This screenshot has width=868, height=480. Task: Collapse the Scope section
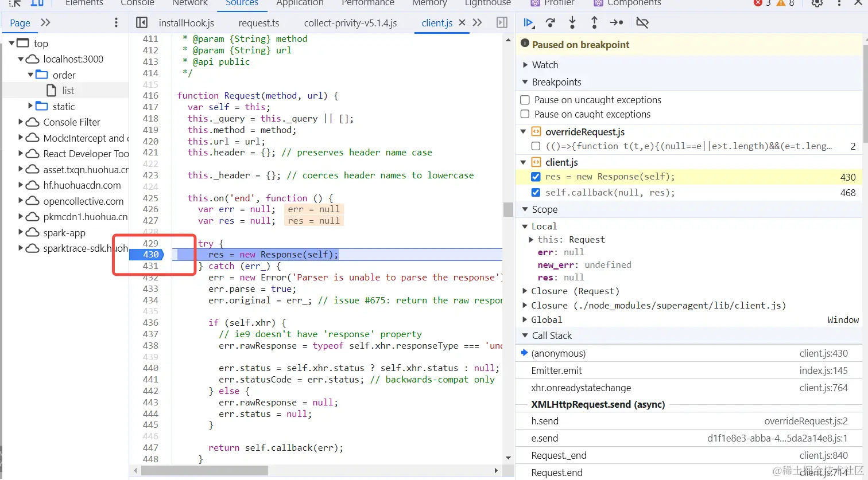[x=525, y=209]
